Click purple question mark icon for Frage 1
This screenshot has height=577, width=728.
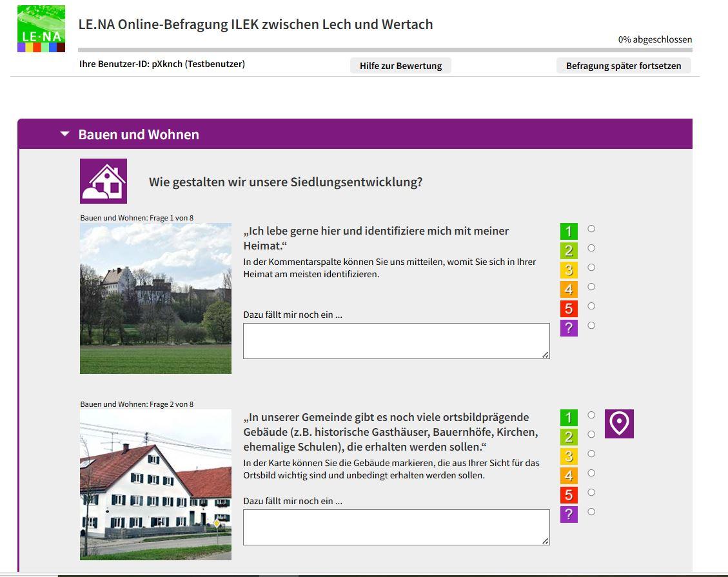point(569,328)
